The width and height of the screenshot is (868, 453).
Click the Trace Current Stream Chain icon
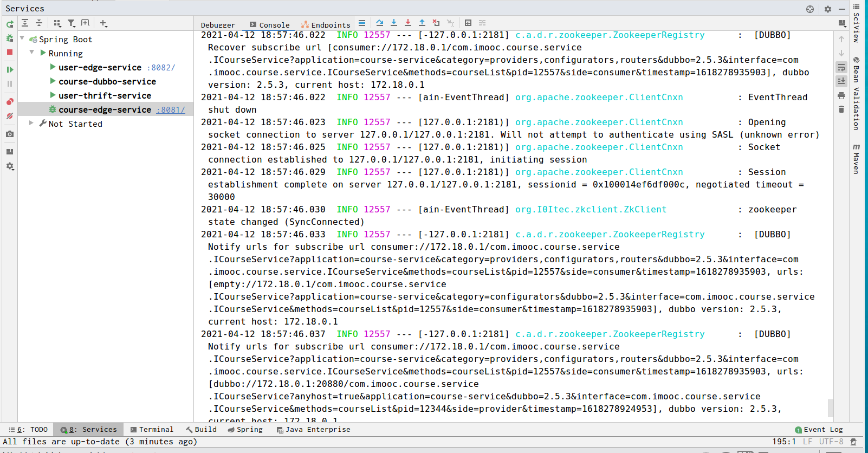coord(482,23)
